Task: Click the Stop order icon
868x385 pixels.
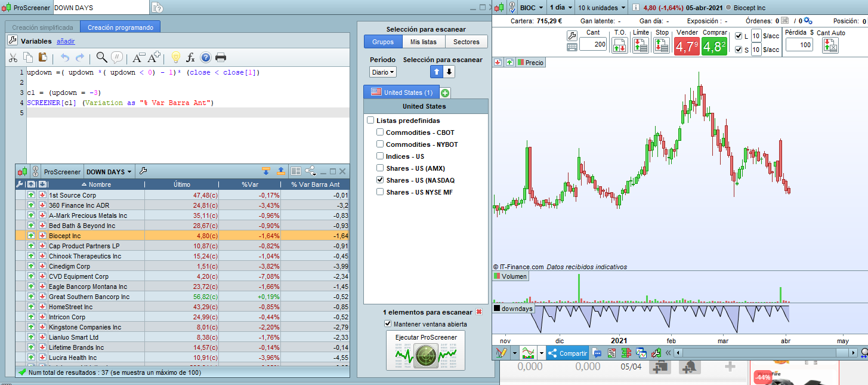Action: pyautogui.click(x=662, y=45)
